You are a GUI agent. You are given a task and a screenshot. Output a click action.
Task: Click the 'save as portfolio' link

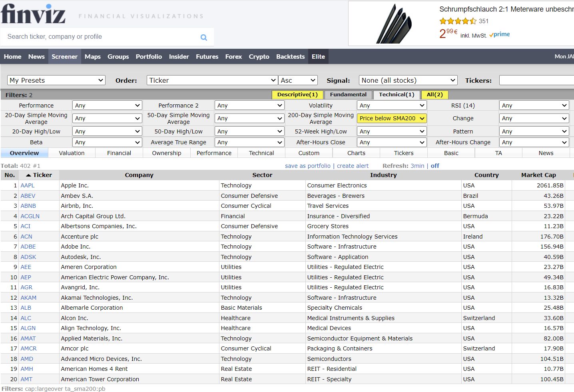(x=307, y=166)
